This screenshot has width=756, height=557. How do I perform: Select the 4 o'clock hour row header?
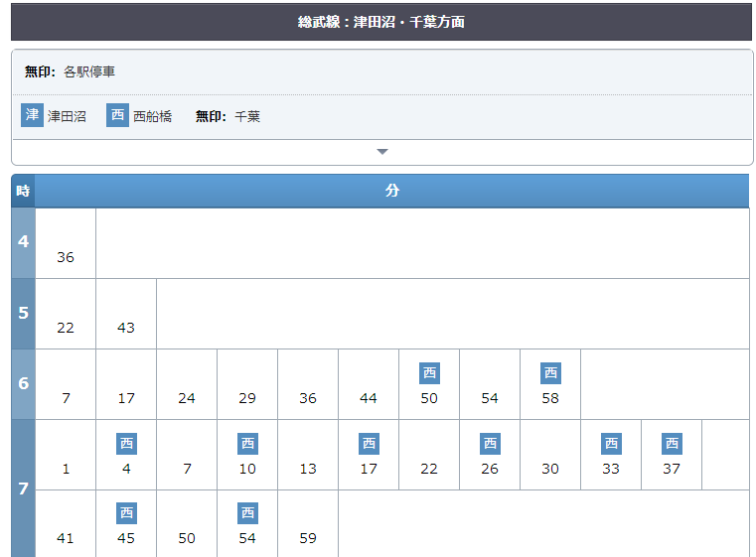coord(23,242)
